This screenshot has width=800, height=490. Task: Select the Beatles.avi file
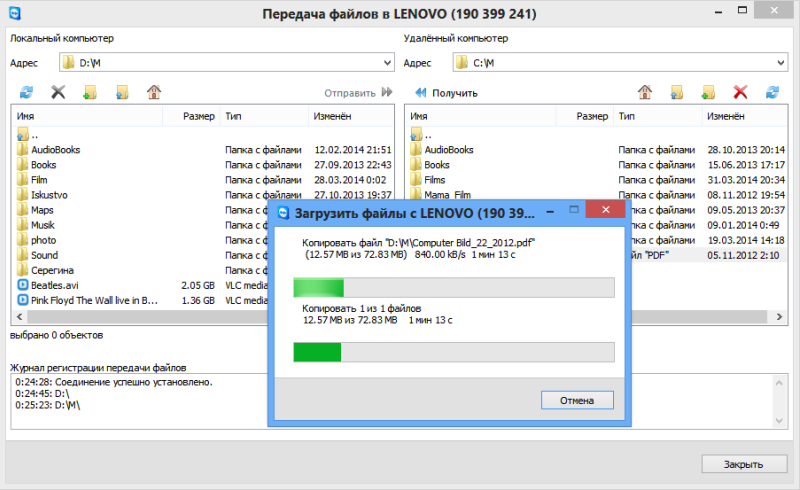coord(55,285)
